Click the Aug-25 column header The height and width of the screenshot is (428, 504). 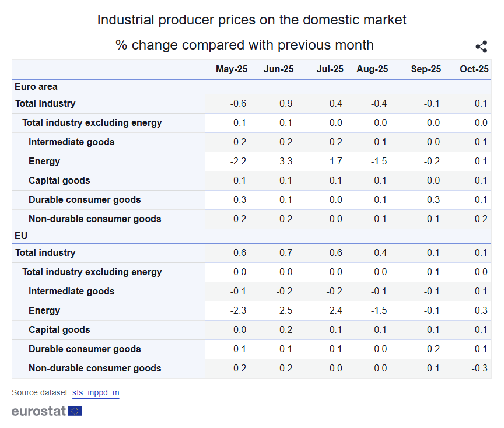coord(372,69)
